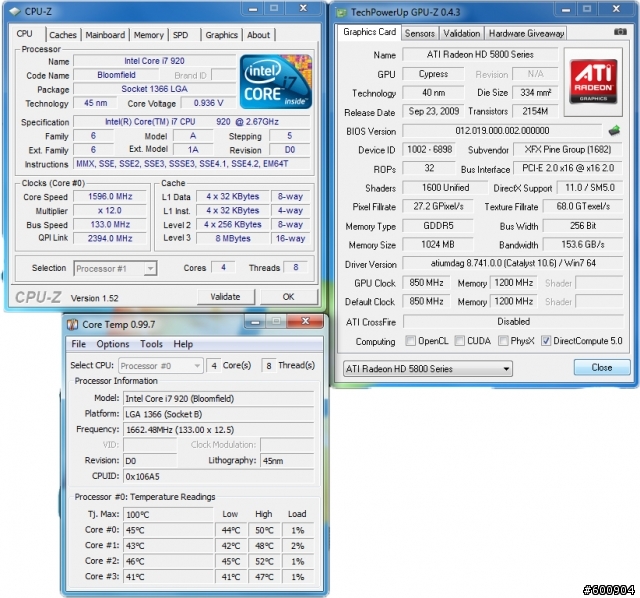640x598 pixels.
Task: Click the Core #1 Load value 2%
Action: [298, 546]
